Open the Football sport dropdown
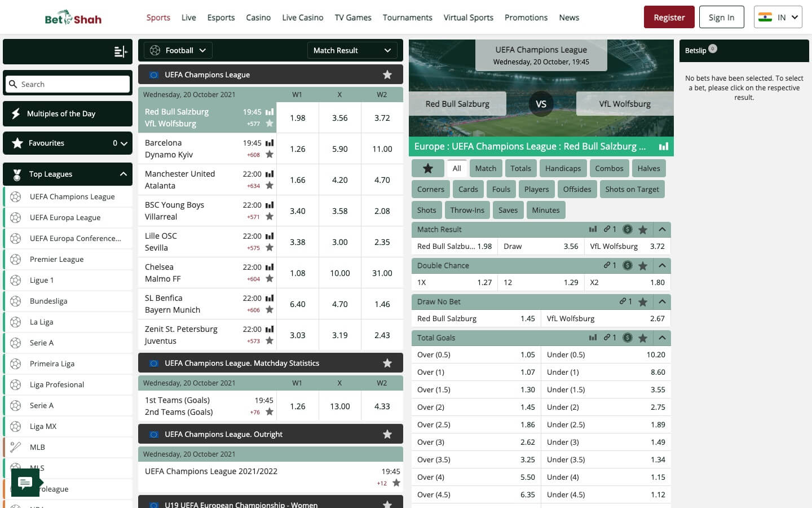The width and height of the screenshot is (812, 508). (x=178, y=50)
